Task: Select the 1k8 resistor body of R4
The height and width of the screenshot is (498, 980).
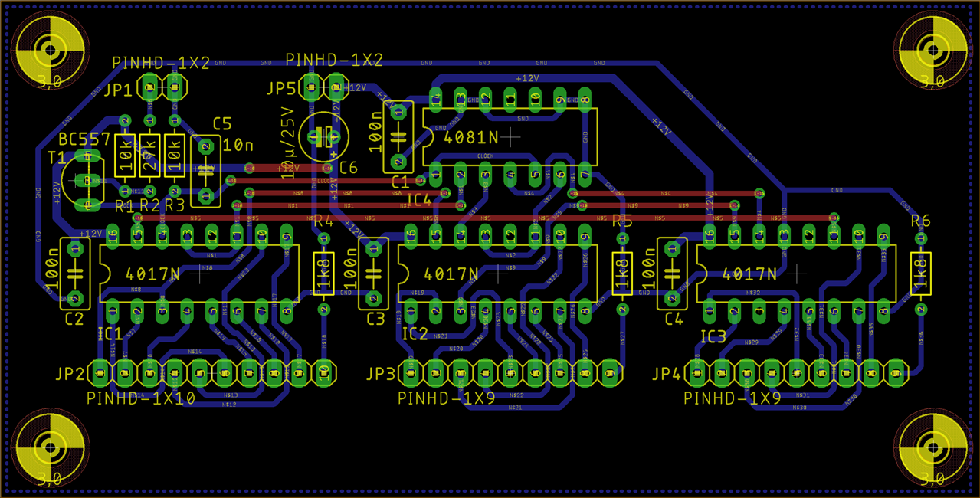Action: (323, 274)
